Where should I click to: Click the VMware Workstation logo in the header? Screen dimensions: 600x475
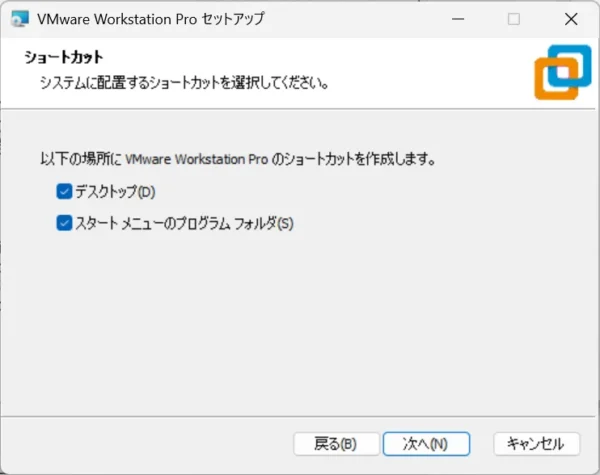point(562,72)
